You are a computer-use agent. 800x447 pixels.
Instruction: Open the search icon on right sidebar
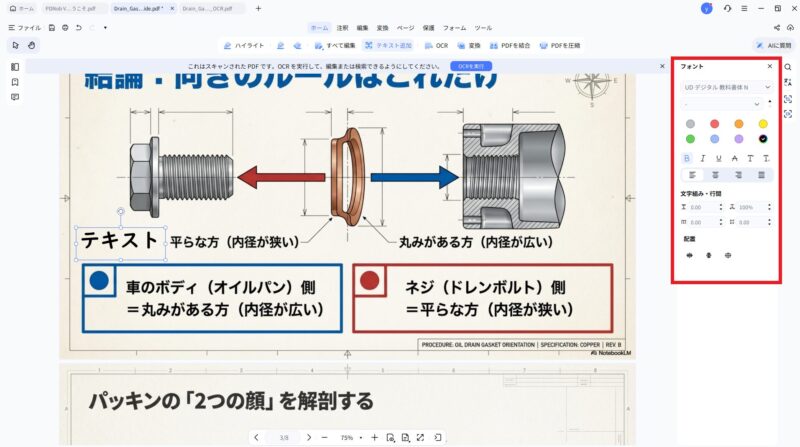[x=788, y=67]
